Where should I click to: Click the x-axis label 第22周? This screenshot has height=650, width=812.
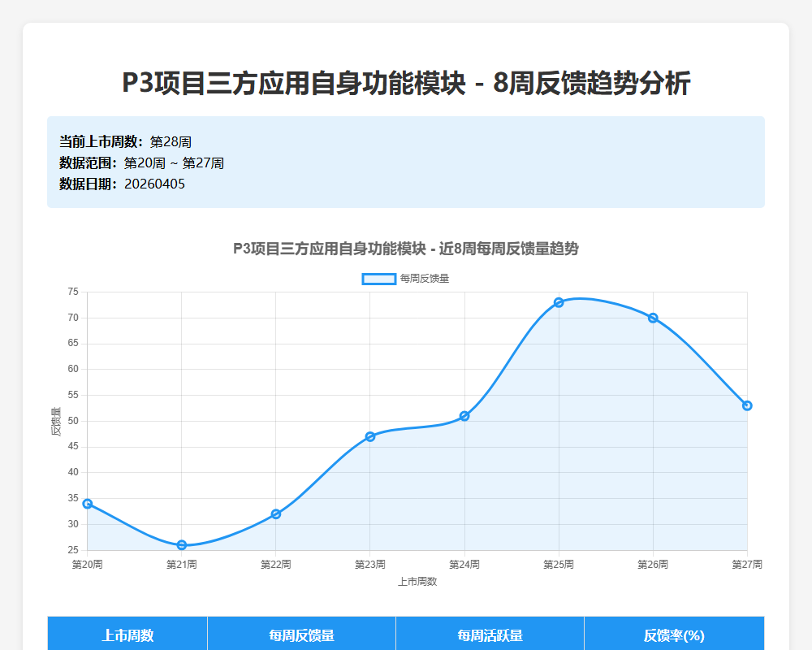[276, 565]
